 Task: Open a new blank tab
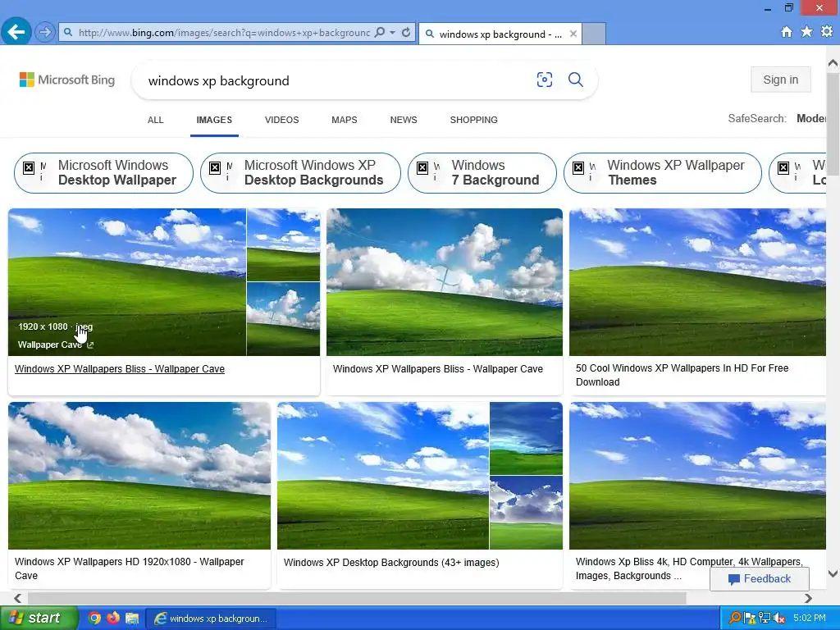click(594, 34)
